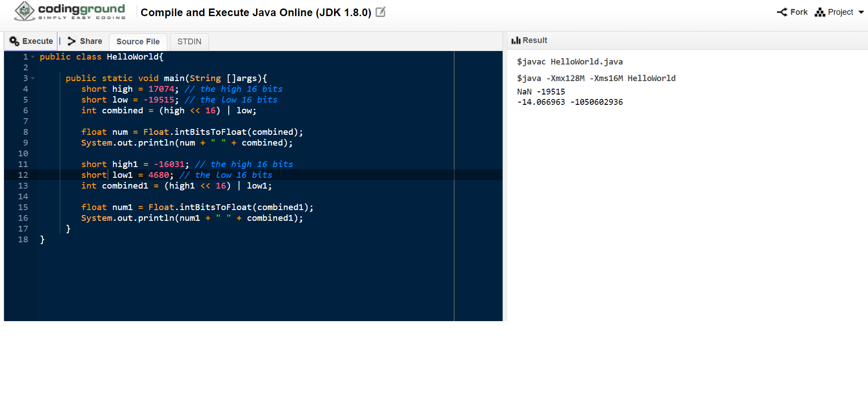Collapse the code fold at line 1
Screen dimensions: 868x404
[x=32, y=57]
